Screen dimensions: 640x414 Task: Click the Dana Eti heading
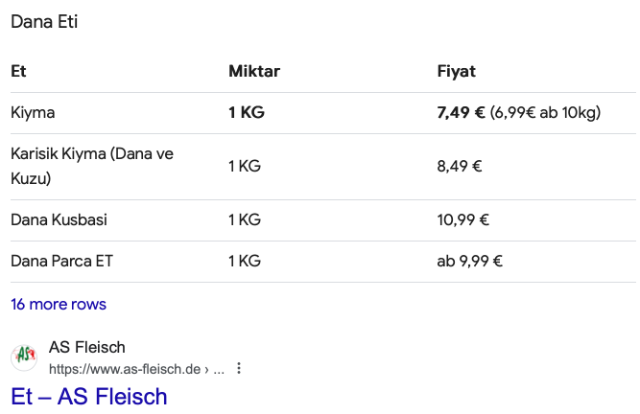[44, 22]
